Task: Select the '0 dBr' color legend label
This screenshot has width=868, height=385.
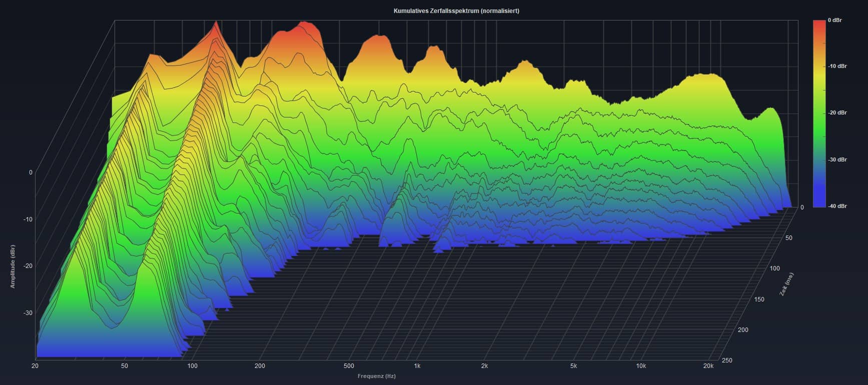Action: 834,20
